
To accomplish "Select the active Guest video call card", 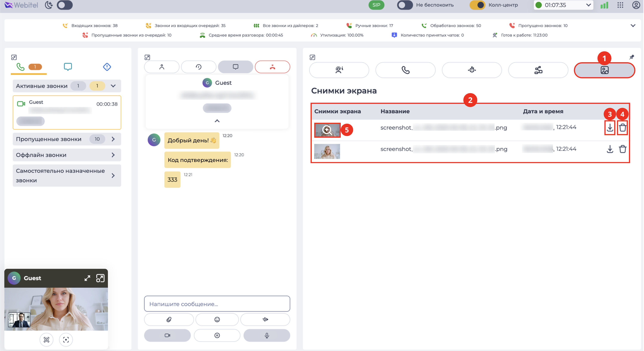I will [67, 112].
